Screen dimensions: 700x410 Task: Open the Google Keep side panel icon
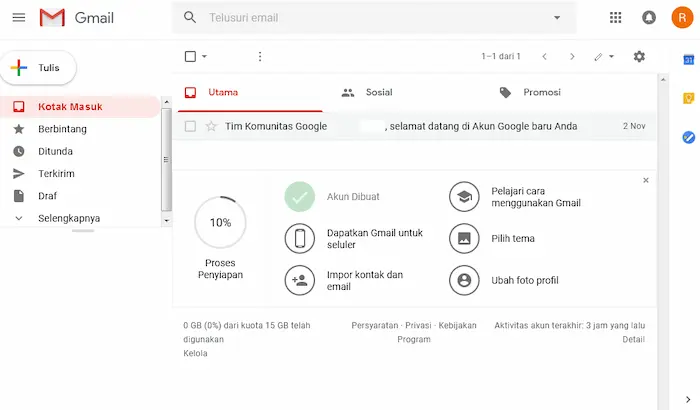[688, 98]
